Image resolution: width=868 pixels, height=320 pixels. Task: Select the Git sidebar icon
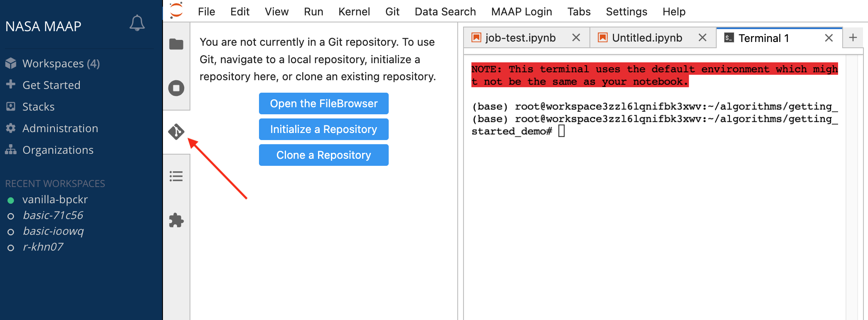point(176,132)
